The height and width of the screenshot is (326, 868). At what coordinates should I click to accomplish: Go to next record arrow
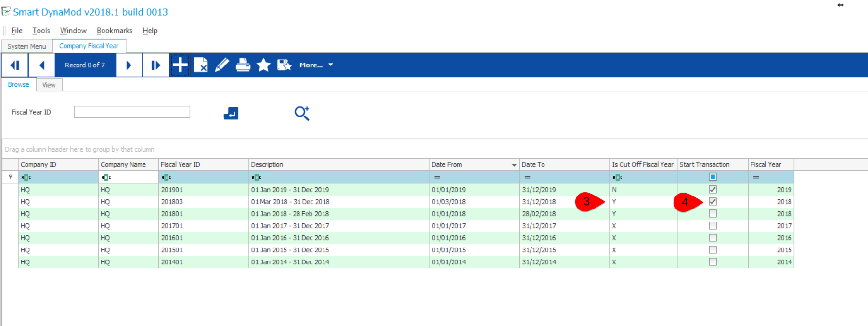pos(129,65)
